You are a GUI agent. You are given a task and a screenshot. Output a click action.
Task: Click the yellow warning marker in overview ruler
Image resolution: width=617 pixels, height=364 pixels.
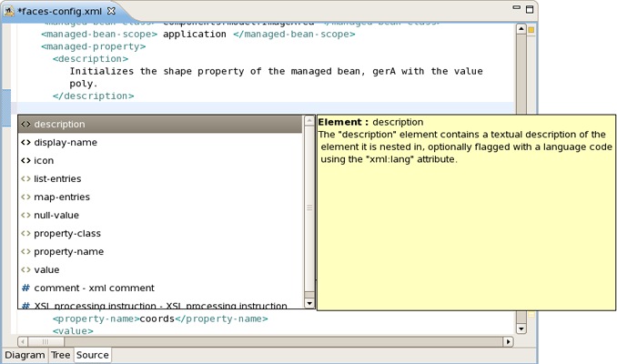pyautogui.click(x=531, y=30)
